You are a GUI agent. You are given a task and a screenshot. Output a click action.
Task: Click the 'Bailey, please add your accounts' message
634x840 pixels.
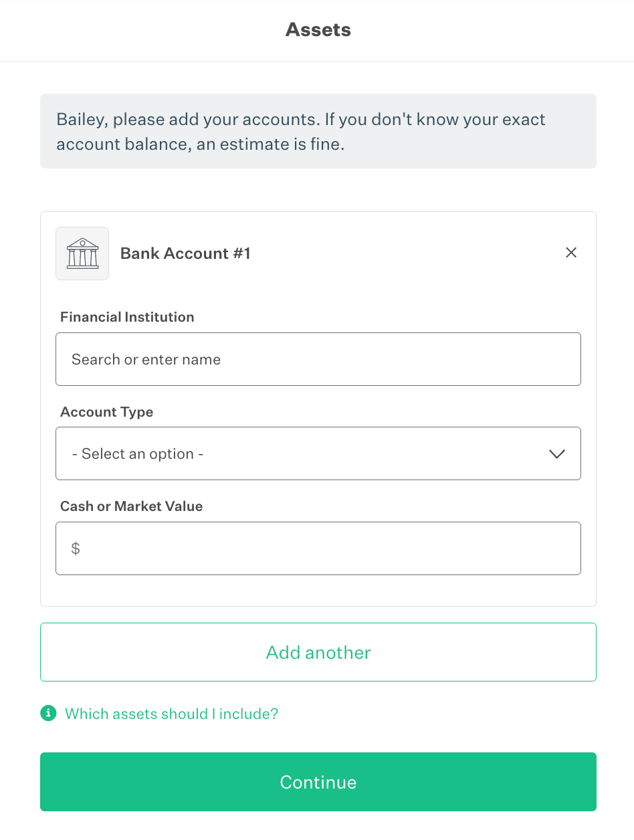pyautogui.click(x=301, y=120)
